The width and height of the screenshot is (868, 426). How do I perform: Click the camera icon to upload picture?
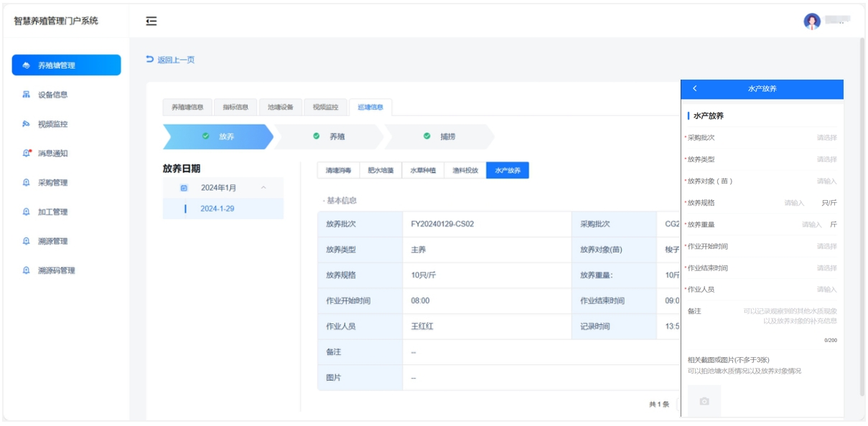click(704, 401)
